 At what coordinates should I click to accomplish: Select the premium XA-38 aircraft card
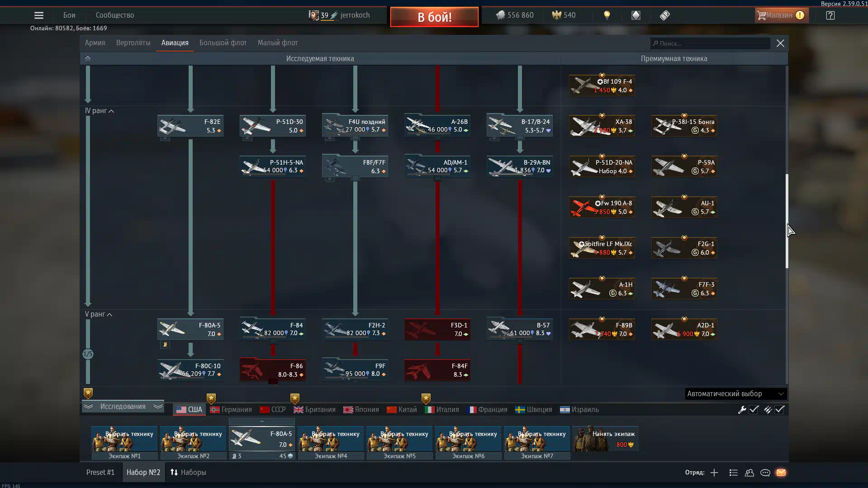[602, 126]
